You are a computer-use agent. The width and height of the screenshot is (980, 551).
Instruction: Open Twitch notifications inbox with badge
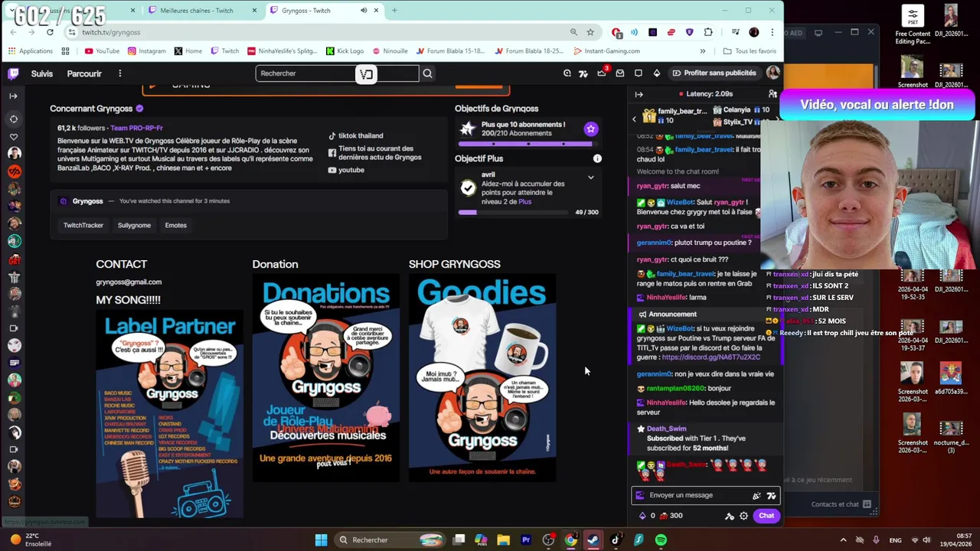(602, 73)
